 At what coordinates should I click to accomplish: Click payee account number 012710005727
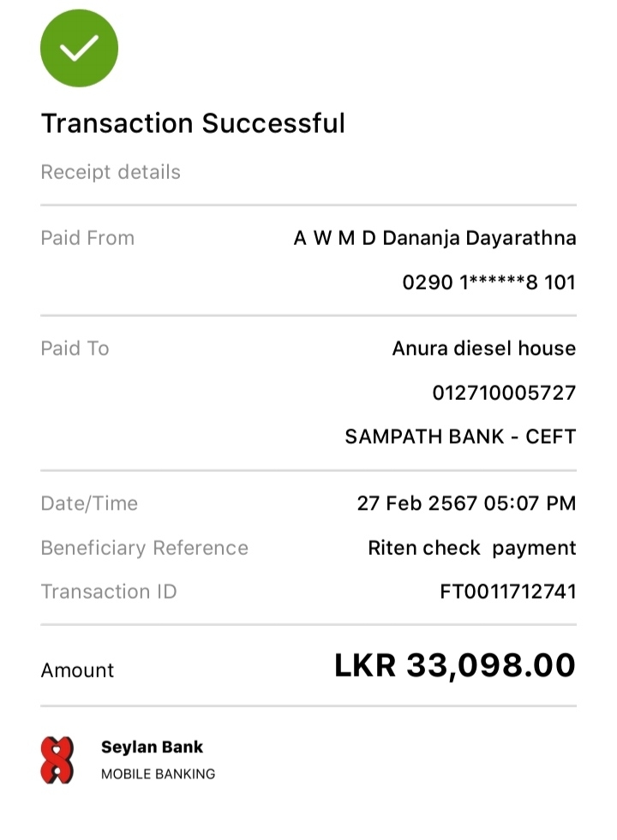tap(504, 393)
